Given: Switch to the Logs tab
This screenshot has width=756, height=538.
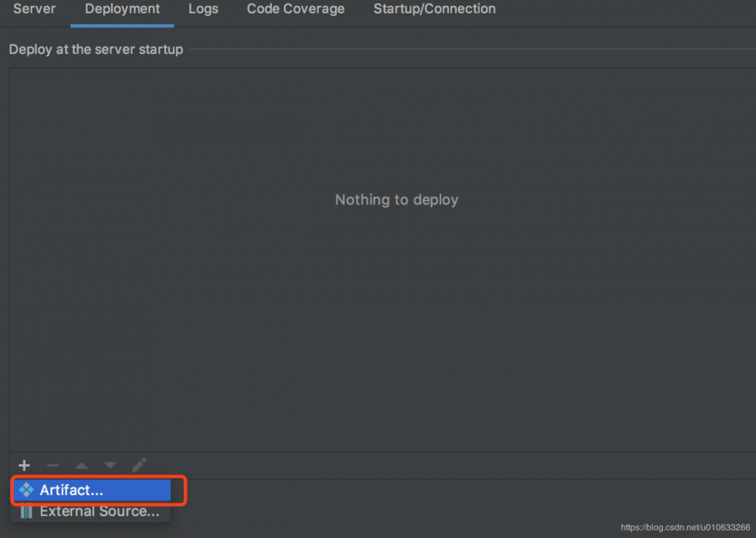Looking at the screenshot, I should click(x=203, y=9).
